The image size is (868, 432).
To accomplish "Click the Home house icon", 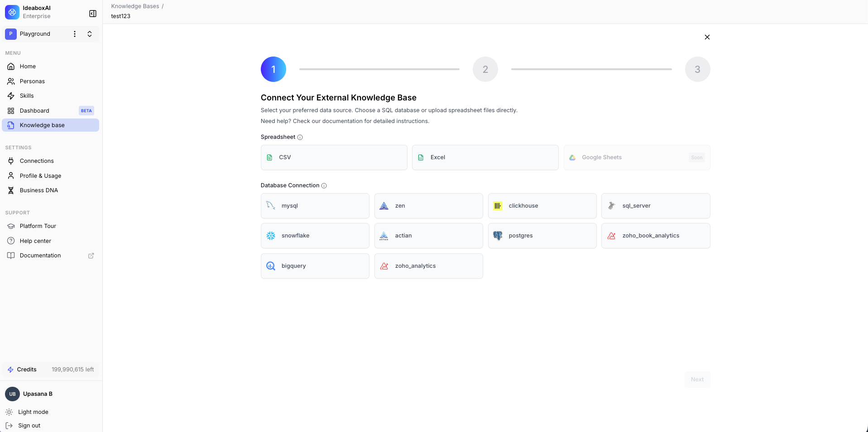I will click(11, 66).
